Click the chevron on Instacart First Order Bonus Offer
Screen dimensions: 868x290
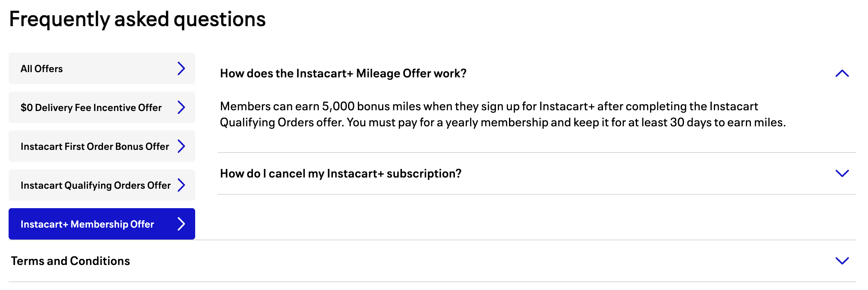coord(182,146)
